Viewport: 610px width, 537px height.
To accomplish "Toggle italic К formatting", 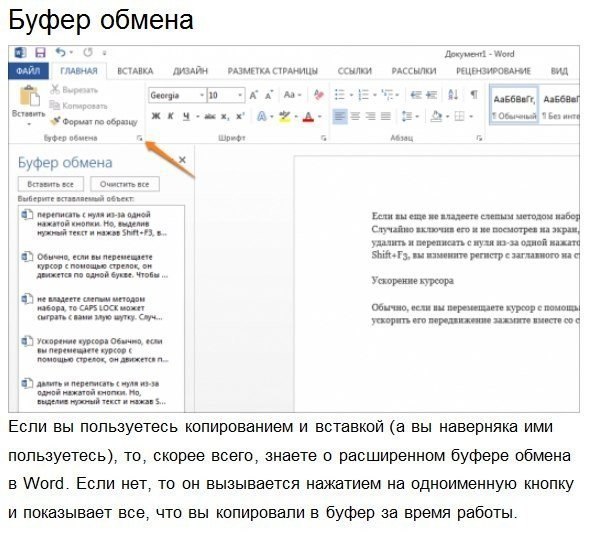I will pos(171,116).
